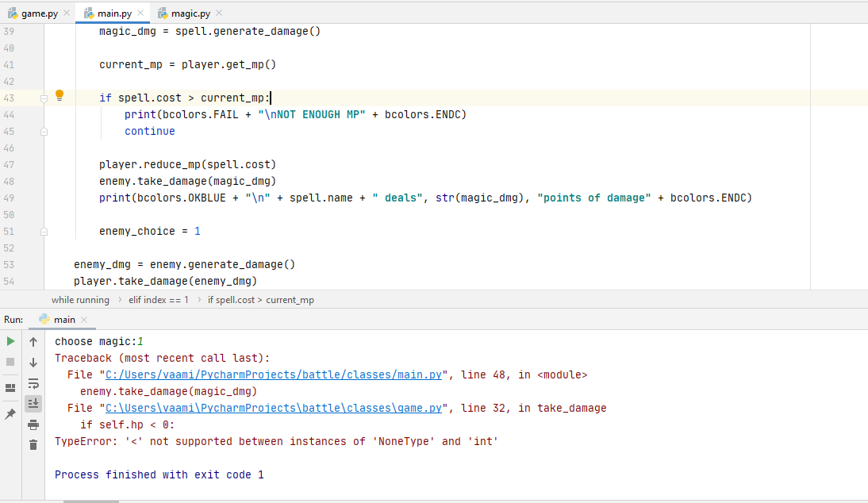Screen dimensions: 868x503
Task: Toggle Use Soft Wraps in console
Action: tap(33, 384)
